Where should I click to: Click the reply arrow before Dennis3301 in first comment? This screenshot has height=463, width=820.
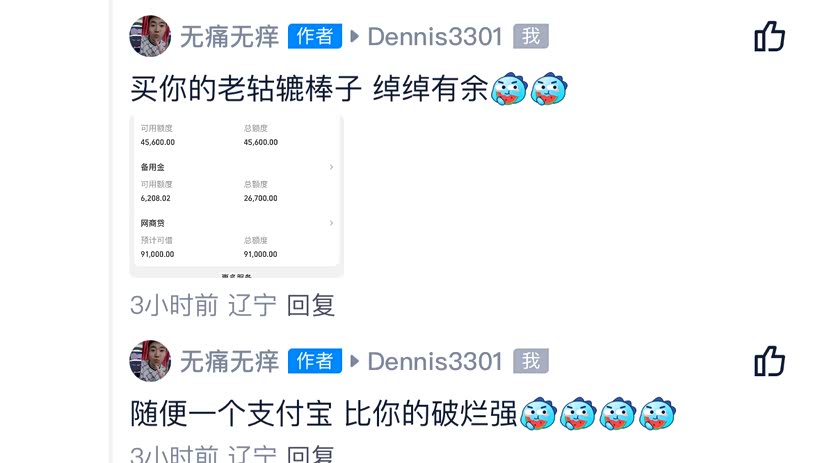point(355,36)
